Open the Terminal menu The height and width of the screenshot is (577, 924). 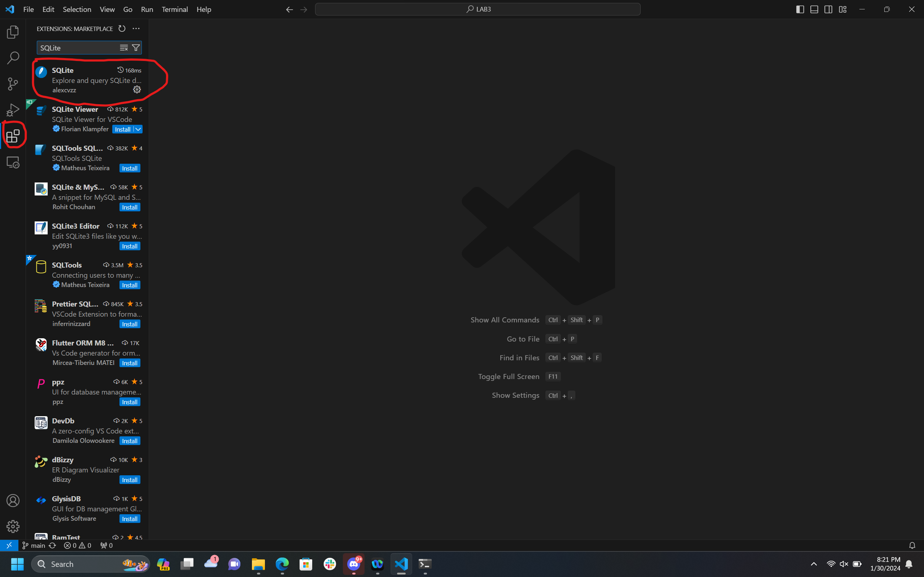[174, 9]
